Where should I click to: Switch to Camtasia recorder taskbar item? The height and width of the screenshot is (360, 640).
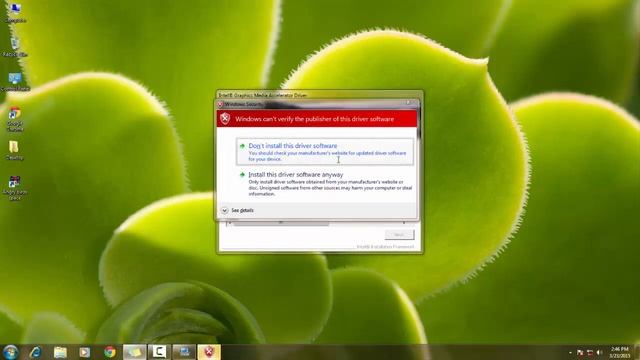pos(159,352)
